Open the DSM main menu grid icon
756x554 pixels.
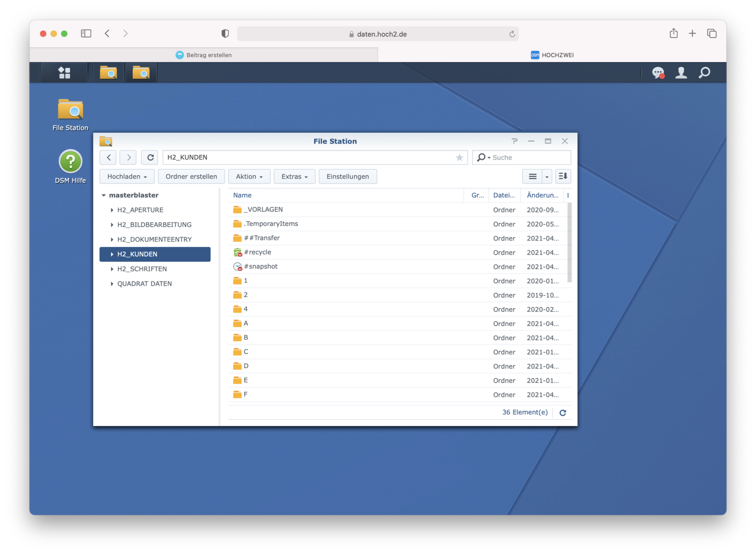(64, 73)
